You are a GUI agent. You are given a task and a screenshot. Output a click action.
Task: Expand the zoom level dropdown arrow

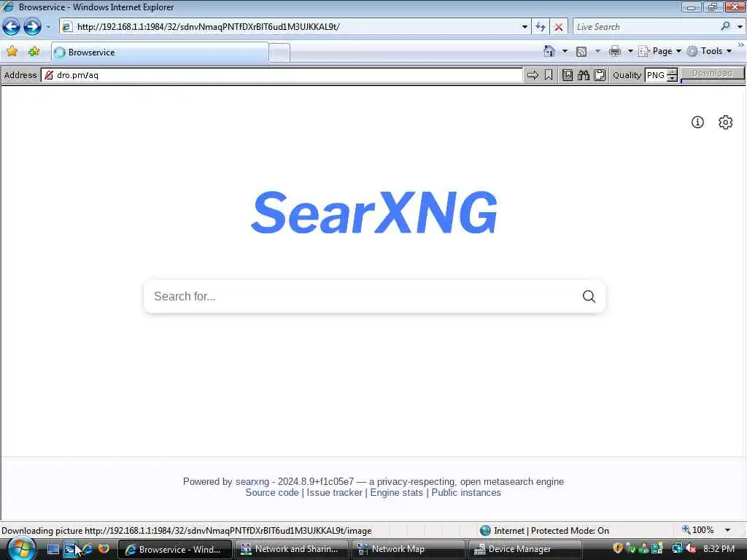727,530
